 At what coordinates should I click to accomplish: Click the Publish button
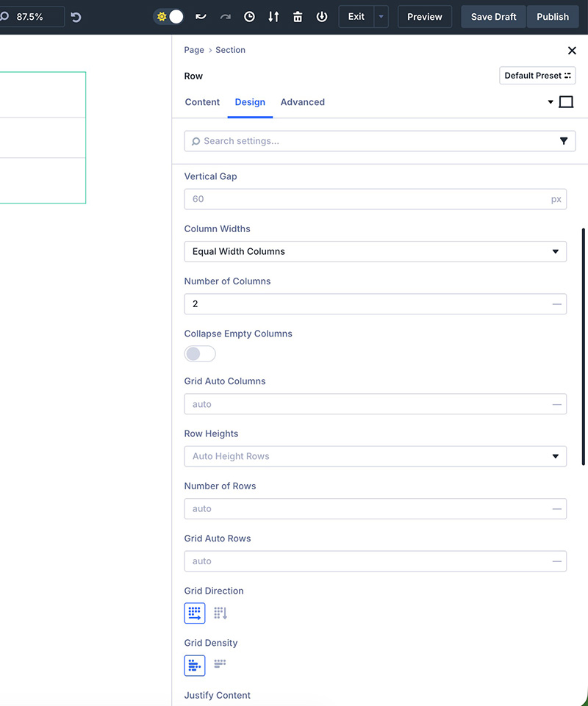tap(552, 16)
